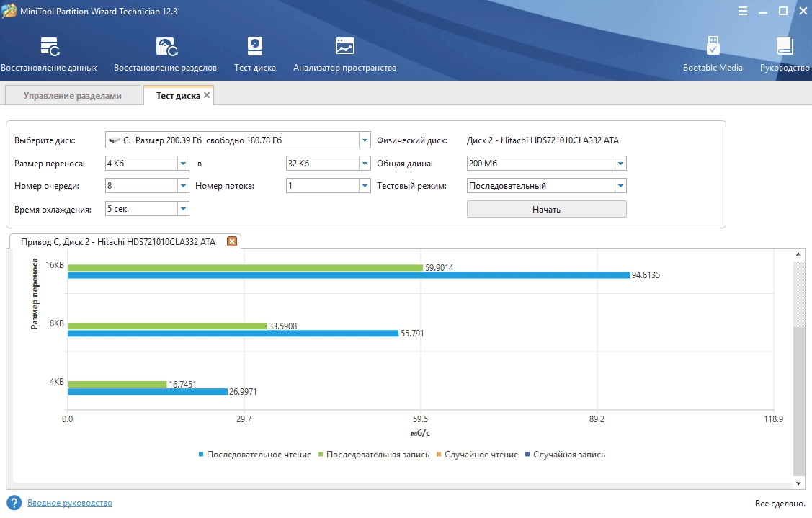Click the chart scrollbar up arrow

pyautogui.click(x=798, y=254)
